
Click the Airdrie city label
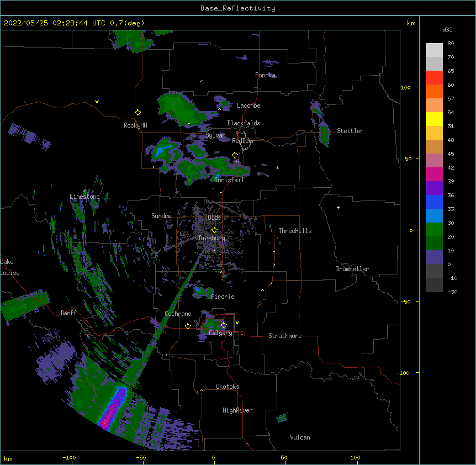(223, 297)
